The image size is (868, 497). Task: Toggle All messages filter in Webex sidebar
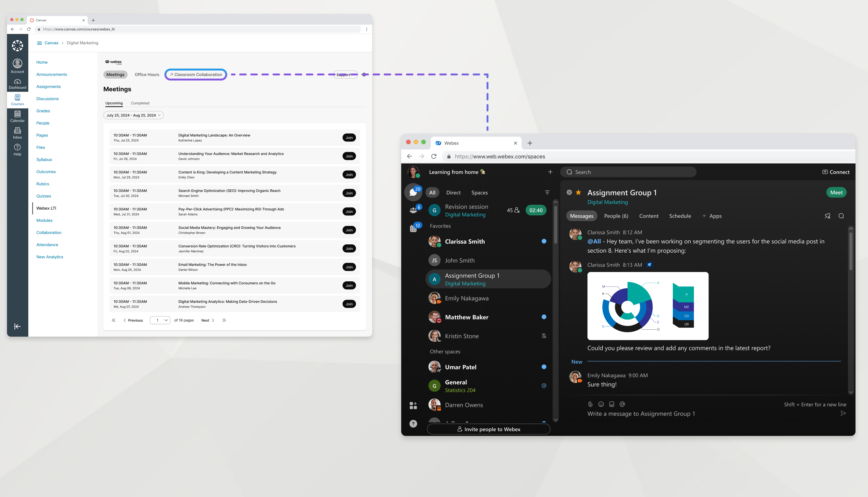[x=432, y=192]
